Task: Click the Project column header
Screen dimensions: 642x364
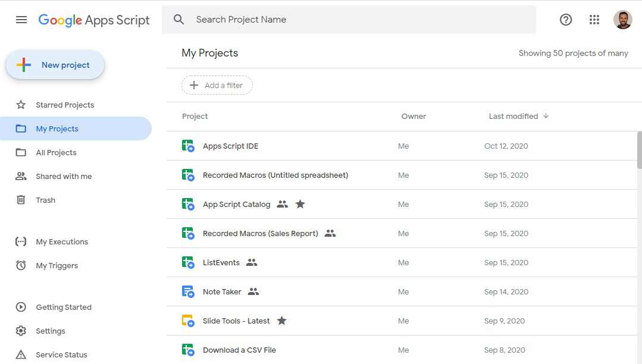Action: pyautogui.click(x=195, y=117)
